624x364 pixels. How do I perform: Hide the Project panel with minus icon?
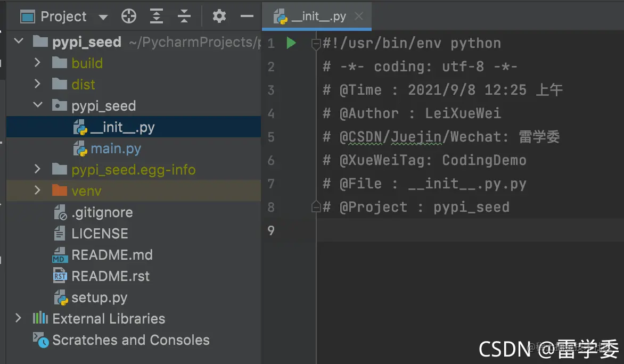247,16
